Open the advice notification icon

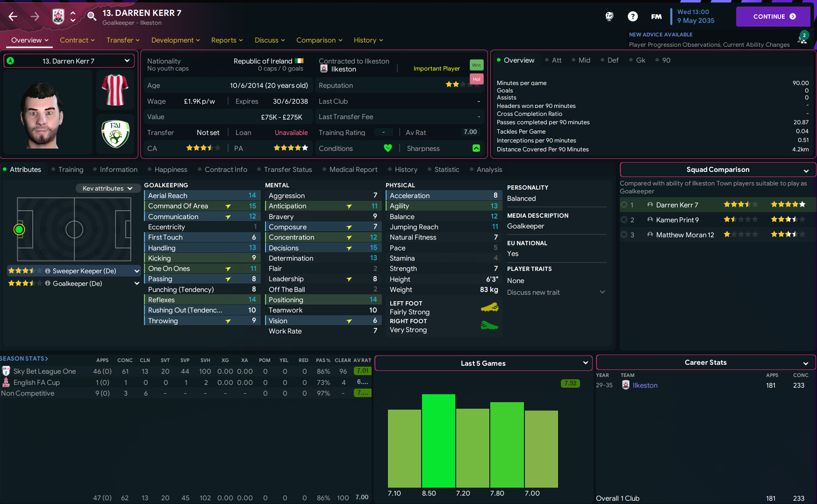[x=803, y=37]
